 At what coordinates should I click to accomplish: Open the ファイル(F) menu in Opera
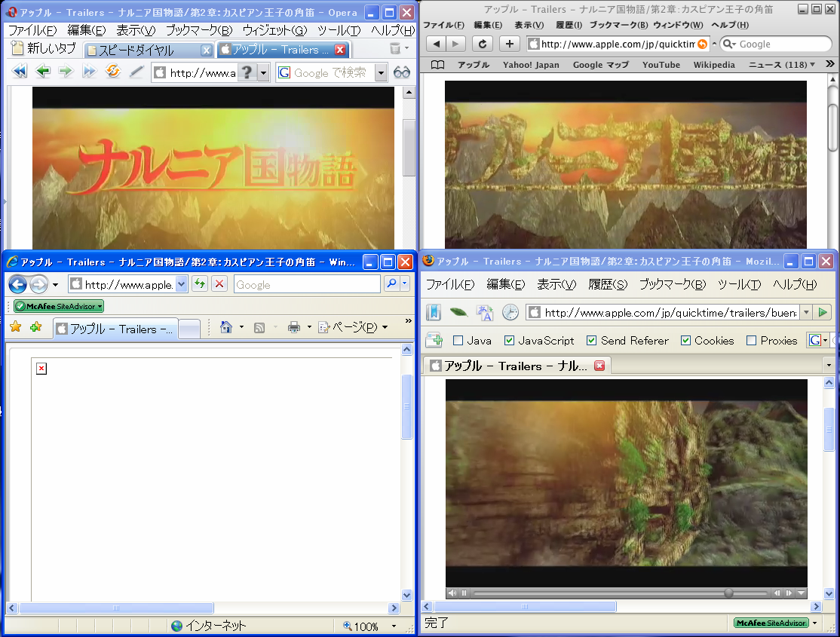32,31
